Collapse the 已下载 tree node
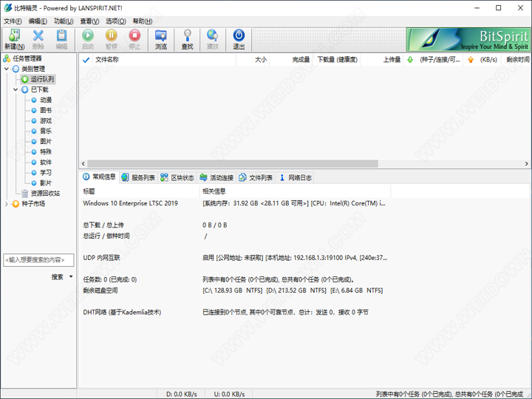Viewport: 532px width, 399px height. [16, 89]
